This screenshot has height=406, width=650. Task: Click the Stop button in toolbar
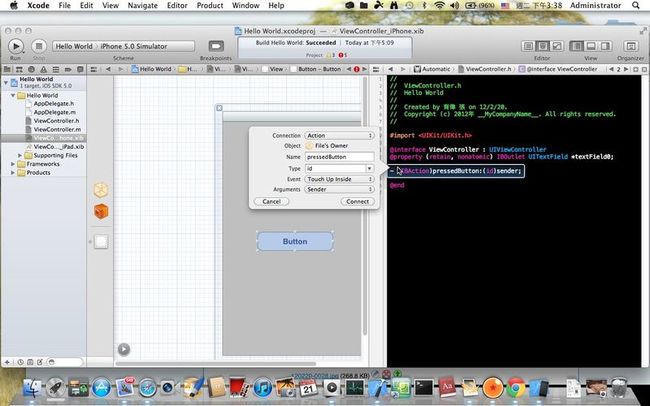[39, 46]
